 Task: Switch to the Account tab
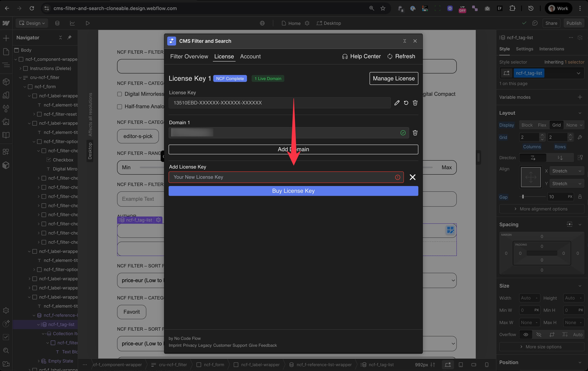(250, 56)
